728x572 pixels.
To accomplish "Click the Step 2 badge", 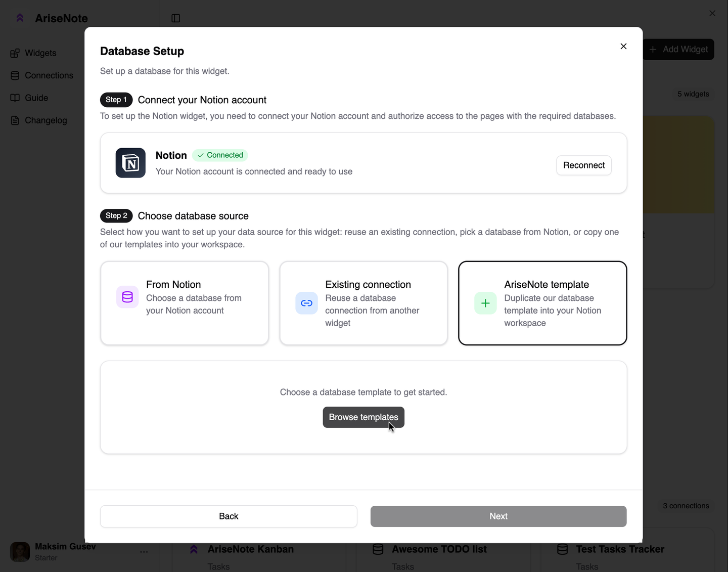I will pyautogui.click(x=116, y=216).
